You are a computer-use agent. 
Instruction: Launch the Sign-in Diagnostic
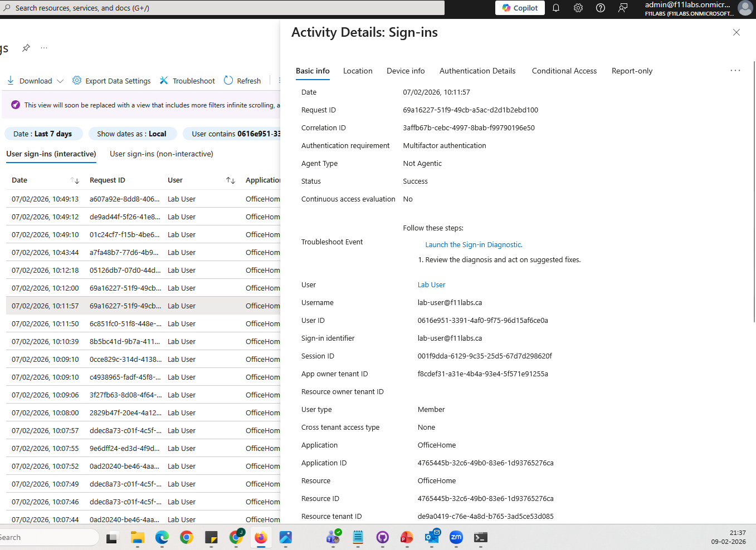(x=474, y=244)
